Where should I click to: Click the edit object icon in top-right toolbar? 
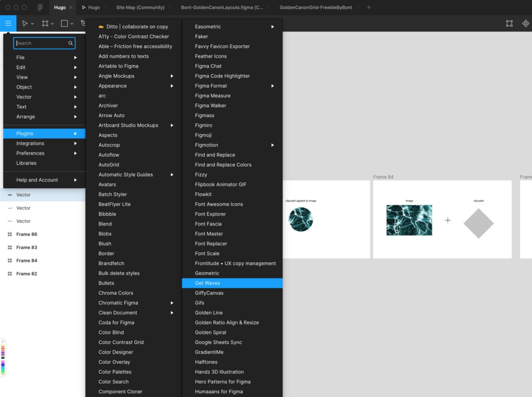[x=509, y=24]
